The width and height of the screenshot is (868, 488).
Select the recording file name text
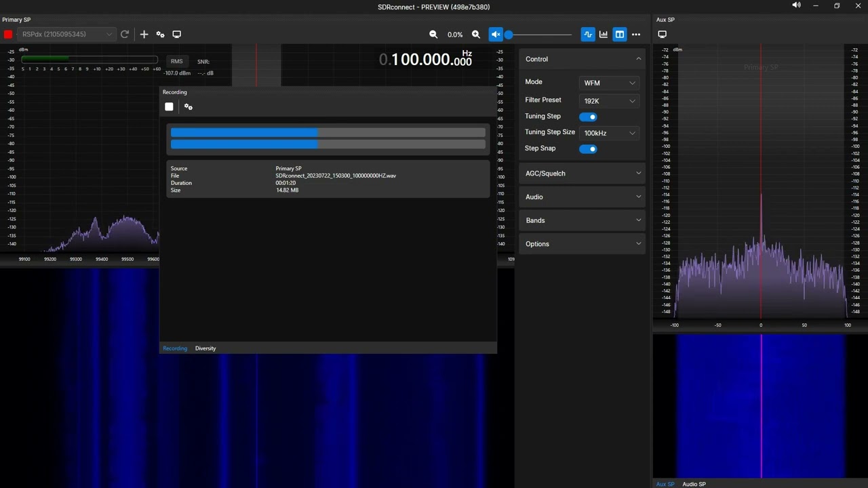[336, 176]
